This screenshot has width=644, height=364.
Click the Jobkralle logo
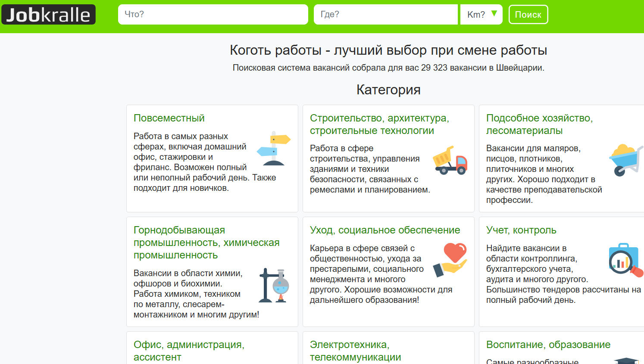point(48,15)
